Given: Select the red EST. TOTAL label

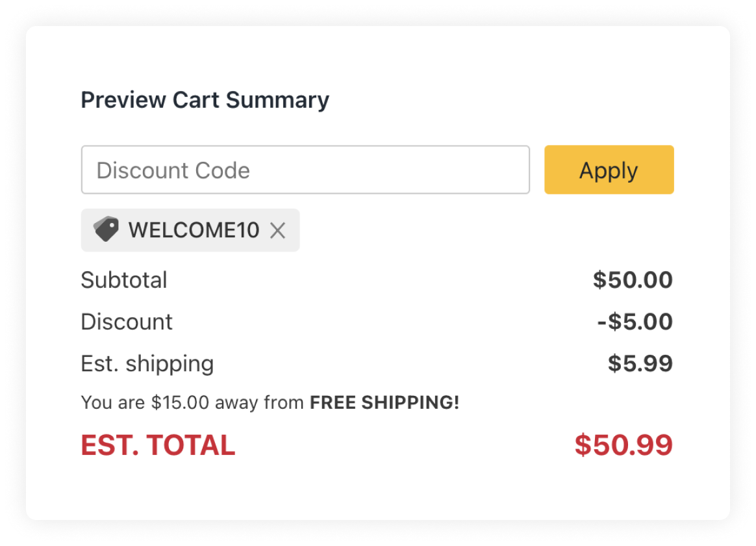Looking at the screenshot, I should [x=157, y=445].
